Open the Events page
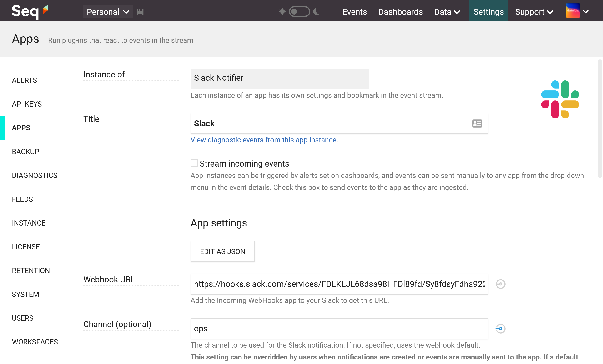 coord(354,12)
